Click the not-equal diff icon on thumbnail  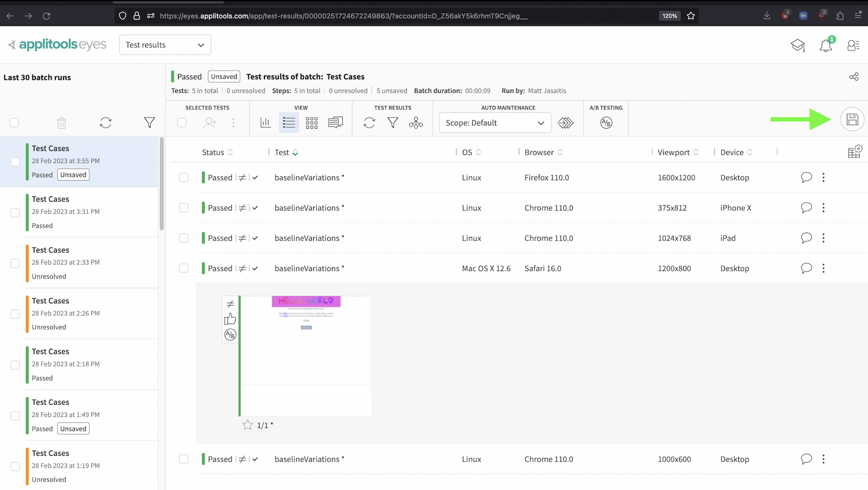[x=230, y=304]
